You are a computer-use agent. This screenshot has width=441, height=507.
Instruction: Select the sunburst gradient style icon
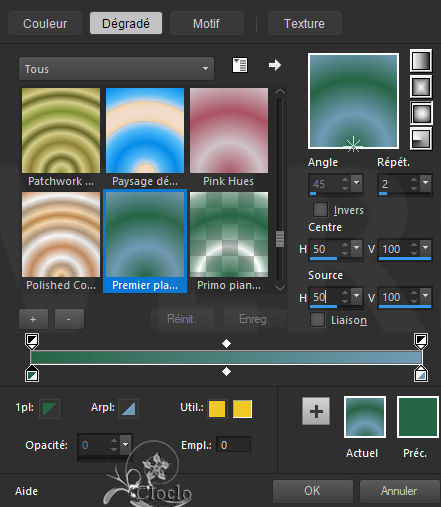pyautogui.click(x=421, y=113)
